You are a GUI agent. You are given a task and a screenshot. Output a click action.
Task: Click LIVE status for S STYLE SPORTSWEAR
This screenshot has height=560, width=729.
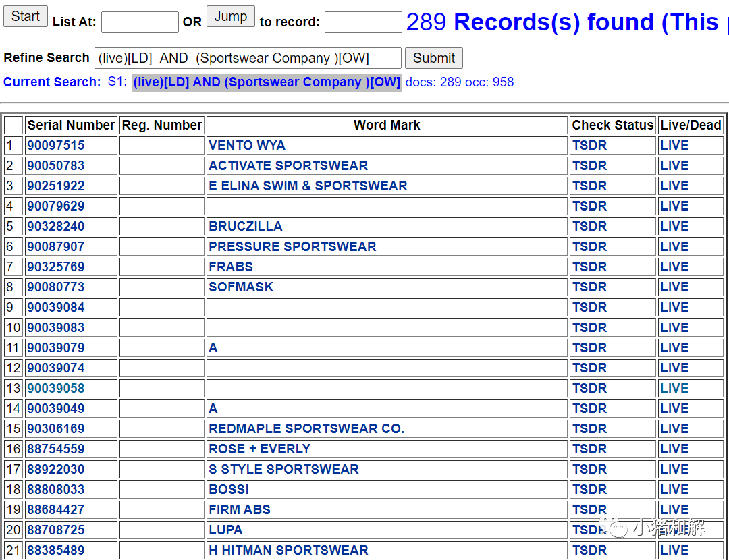click(x=674, y=469)
